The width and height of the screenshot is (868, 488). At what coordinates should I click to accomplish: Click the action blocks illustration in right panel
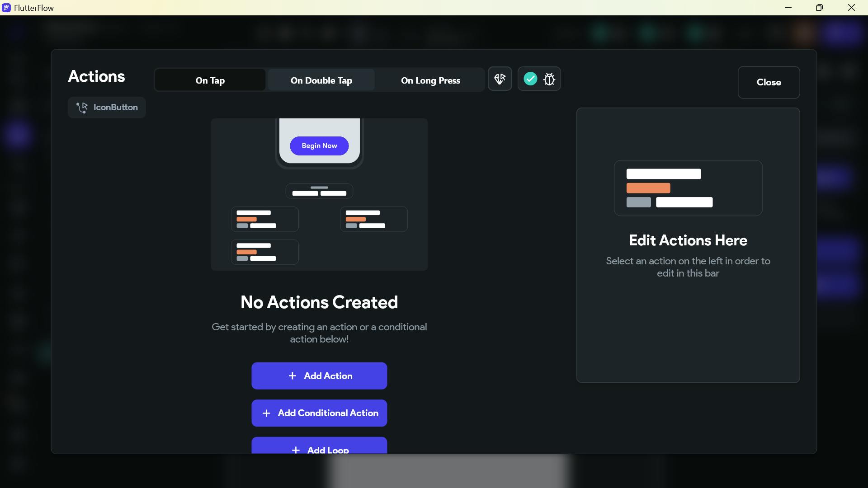(x=688, y=188)
